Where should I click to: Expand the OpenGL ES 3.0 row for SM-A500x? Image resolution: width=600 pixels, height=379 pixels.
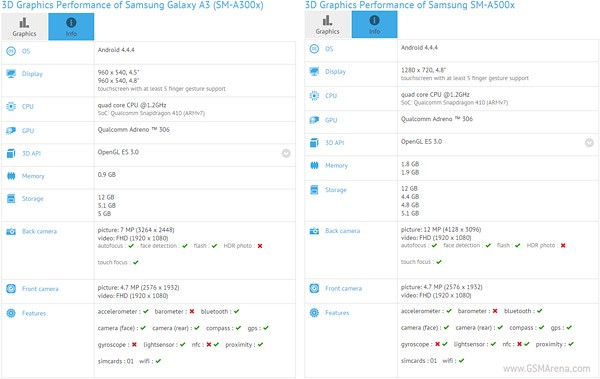tap(589, 142)
